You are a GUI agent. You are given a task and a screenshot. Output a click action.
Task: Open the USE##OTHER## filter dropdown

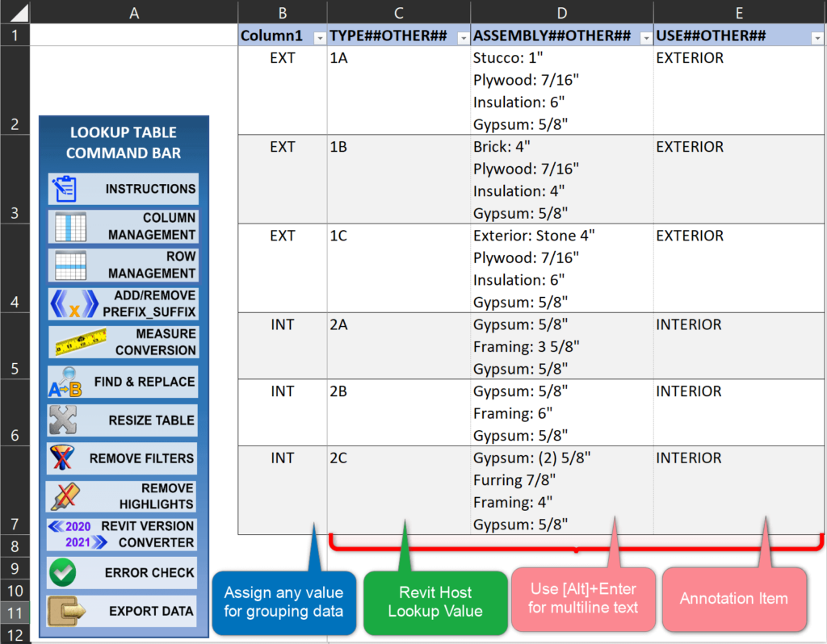pyautogui.click(x=818, y=37)
